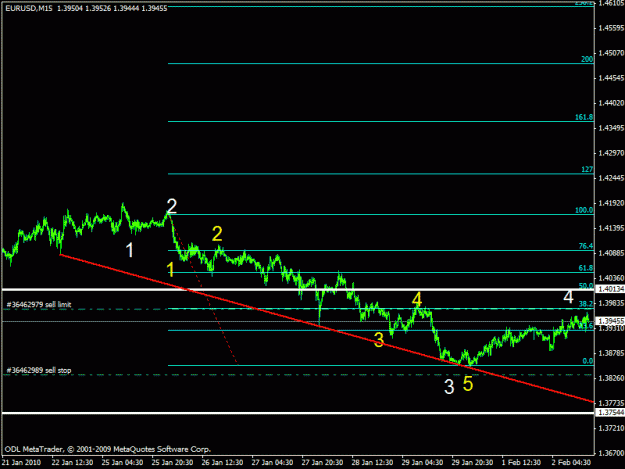Click the 1.38260 price scale value
625x469 pixels.
611,378
